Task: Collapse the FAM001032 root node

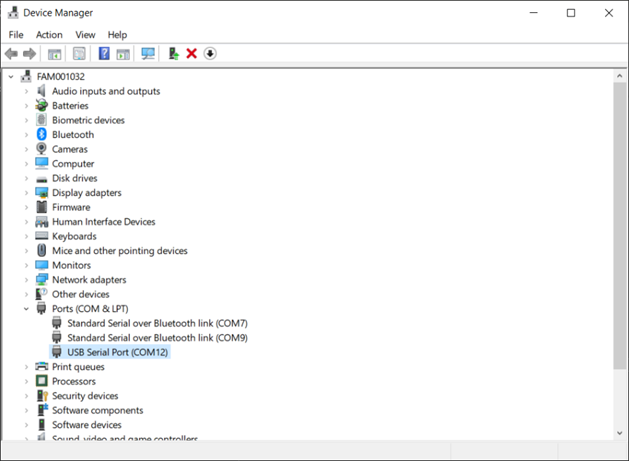Action: (11, 77)
